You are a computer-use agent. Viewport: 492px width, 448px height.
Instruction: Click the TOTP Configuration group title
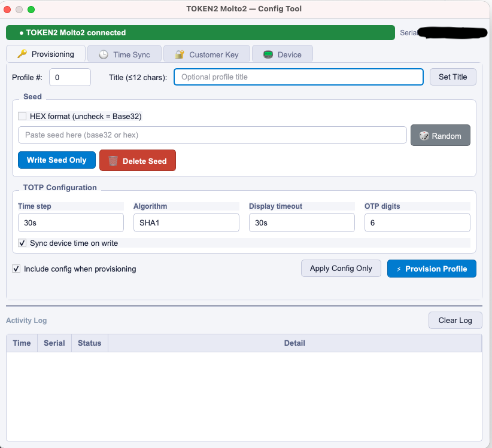tap(60, 187)
